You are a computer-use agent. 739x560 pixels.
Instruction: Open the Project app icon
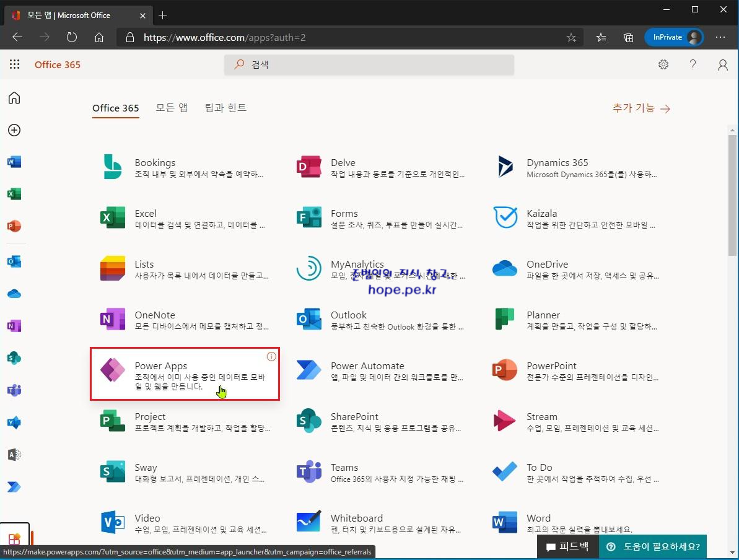[x=113, y=421]
